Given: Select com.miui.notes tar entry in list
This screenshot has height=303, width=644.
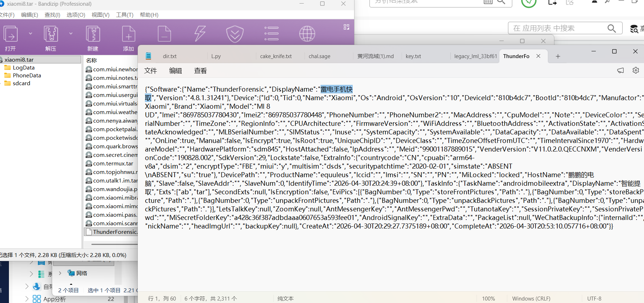Looking at the screenshot, I should coord(112,78).
